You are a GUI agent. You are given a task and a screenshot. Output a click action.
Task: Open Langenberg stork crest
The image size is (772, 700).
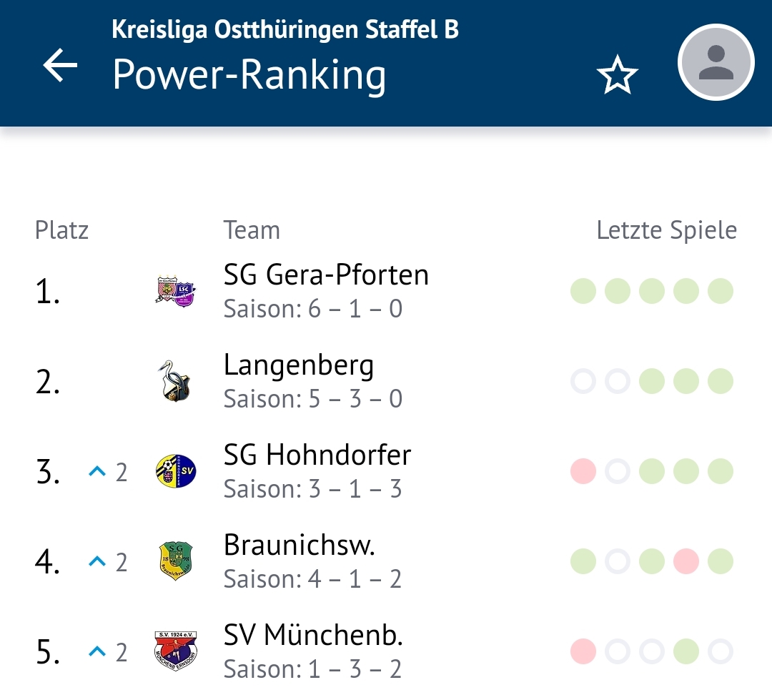click(x=175, y=381)
